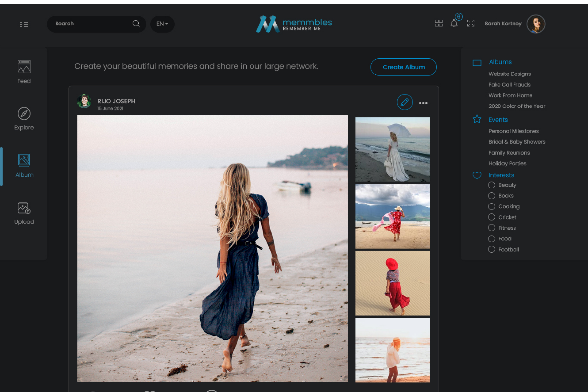Go to Feed in the sidebar
The width and height of the screenshot is (588, 392).
(x=24, y=72)
